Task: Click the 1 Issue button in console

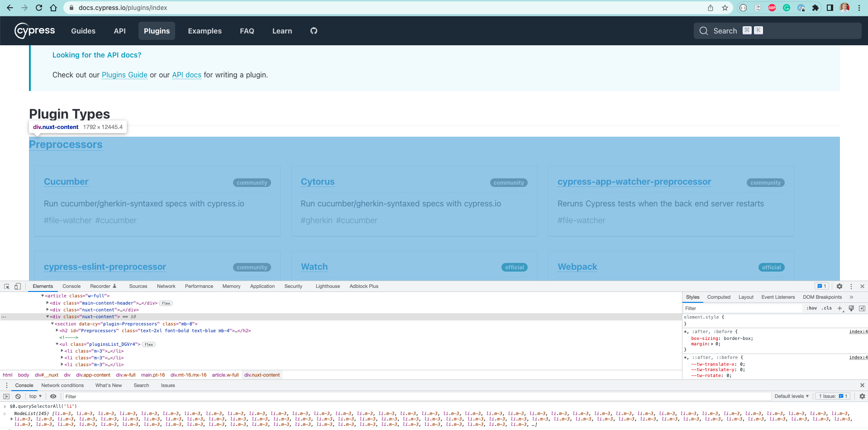Action: [833, 396]
